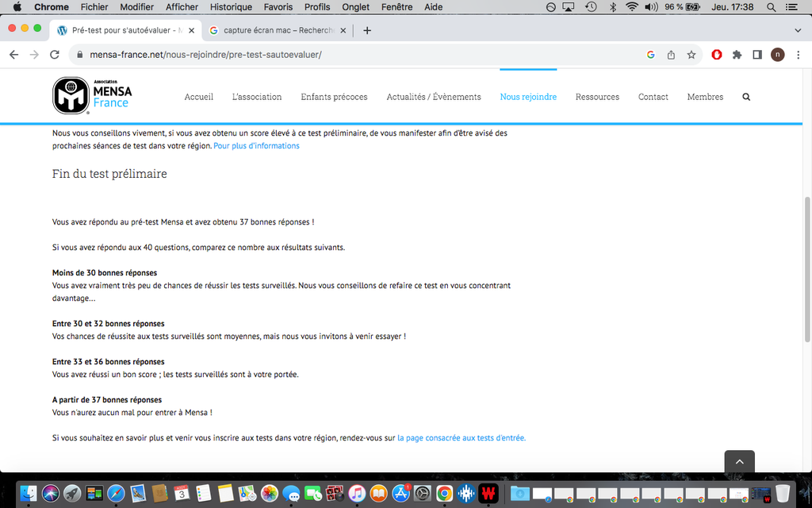Follow the Pour plus d'informations link
This screenshot has width=812, height=508.
click(x=256, y=146)
